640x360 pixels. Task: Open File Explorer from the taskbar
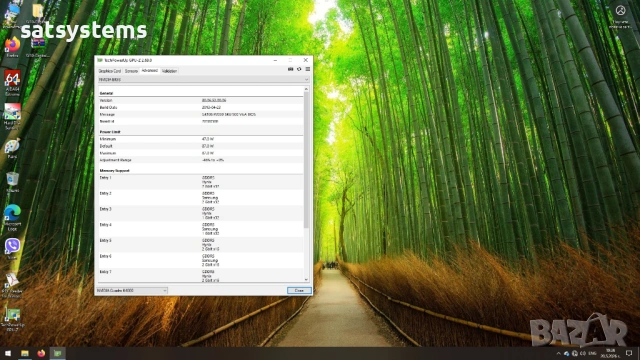click(25, 353)
